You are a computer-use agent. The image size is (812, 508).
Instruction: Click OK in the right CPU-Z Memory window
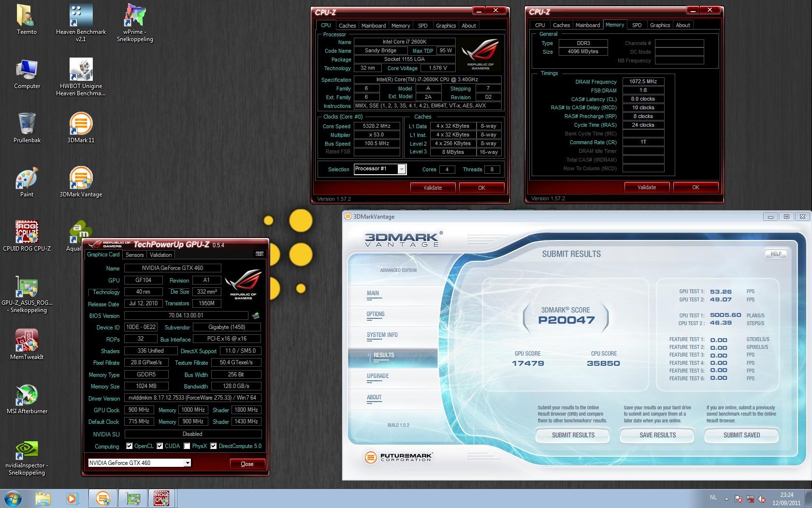click(696, 187)
